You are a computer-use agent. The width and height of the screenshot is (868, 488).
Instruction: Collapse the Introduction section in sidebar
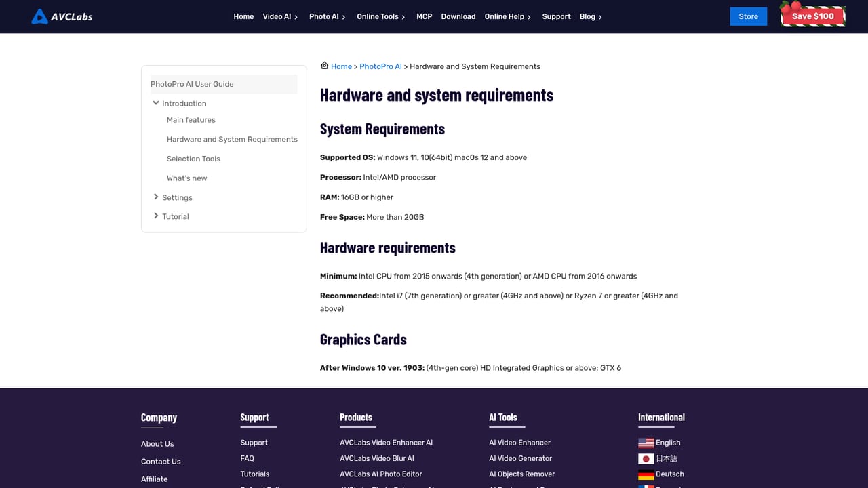pyautogui.click(x=156, y=103)
